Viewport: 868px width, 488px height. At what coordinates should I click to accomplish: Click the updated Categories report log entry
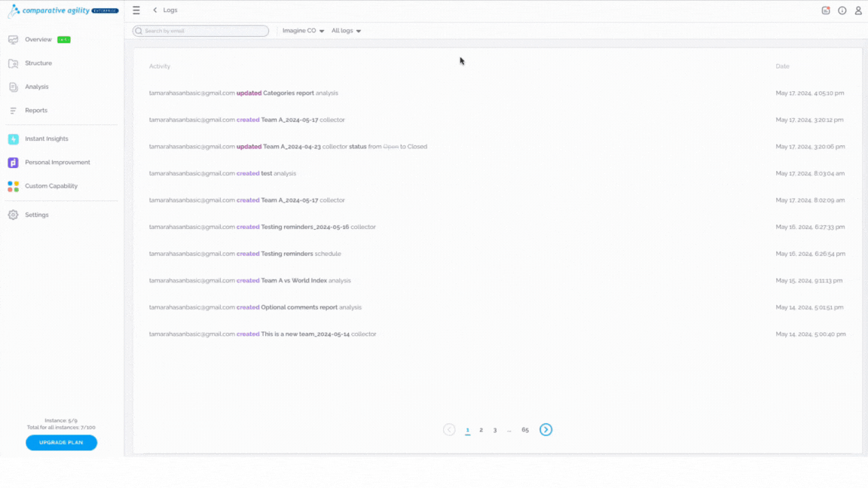pos(243,93)
